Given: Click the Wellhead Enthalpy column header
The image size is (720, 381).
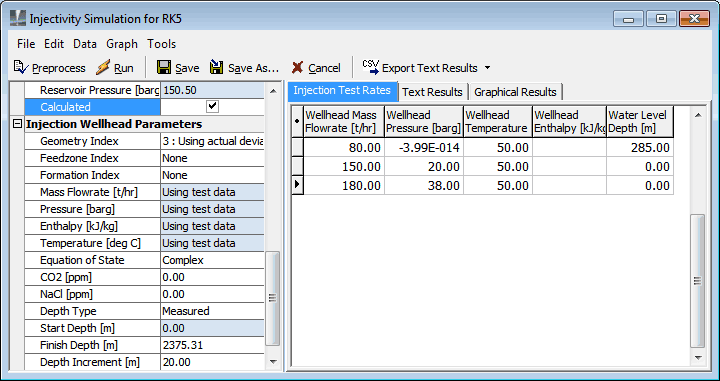Looking at the screenshot, I should coord(569,121).
